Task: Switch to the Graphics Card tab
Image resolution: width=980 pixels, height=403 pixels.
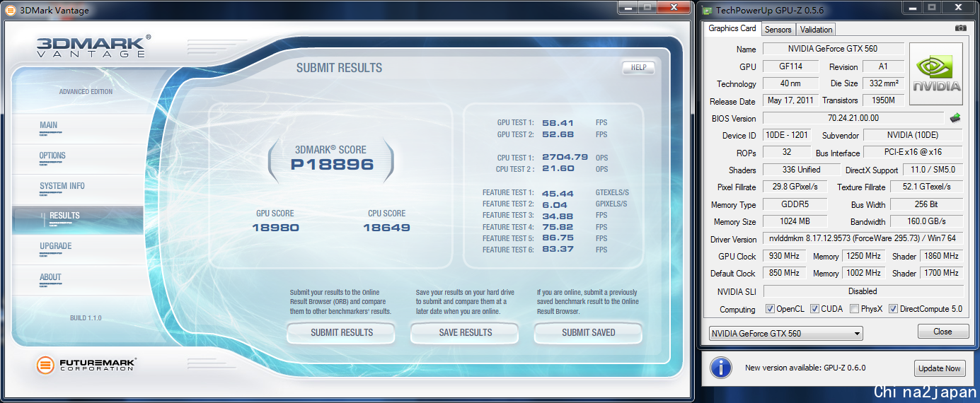Action: tap(732, 28)
